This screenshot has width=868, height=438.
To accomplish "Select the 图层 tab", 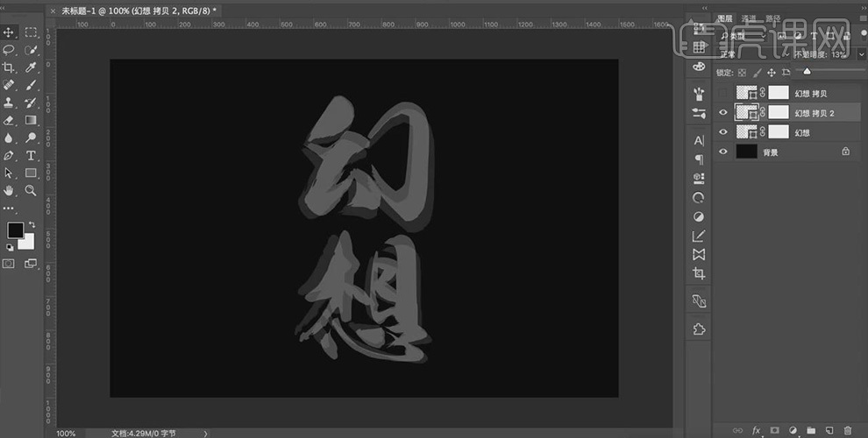I will (725, 18).
